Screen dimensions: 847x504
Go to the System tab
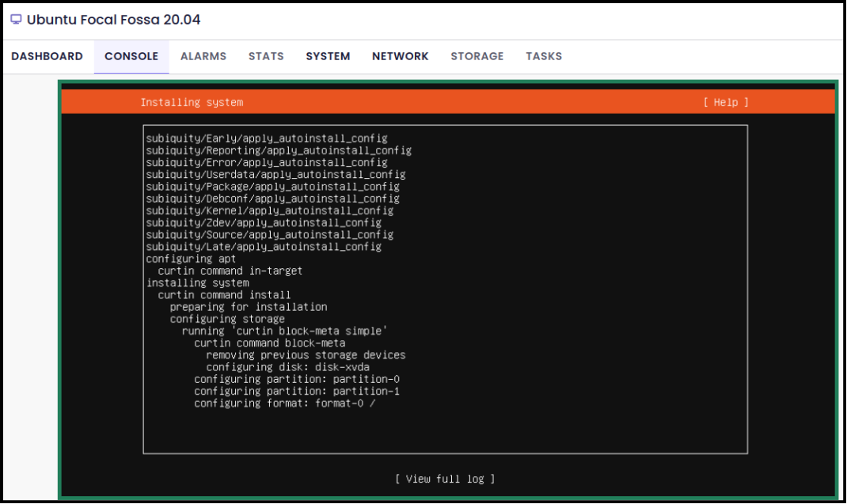point(328,56)
